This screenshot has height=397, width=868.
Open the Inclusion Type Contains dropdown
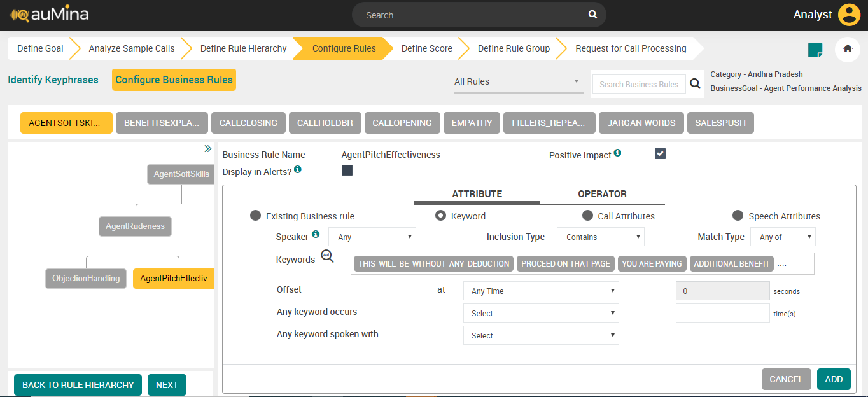[601, 237]
